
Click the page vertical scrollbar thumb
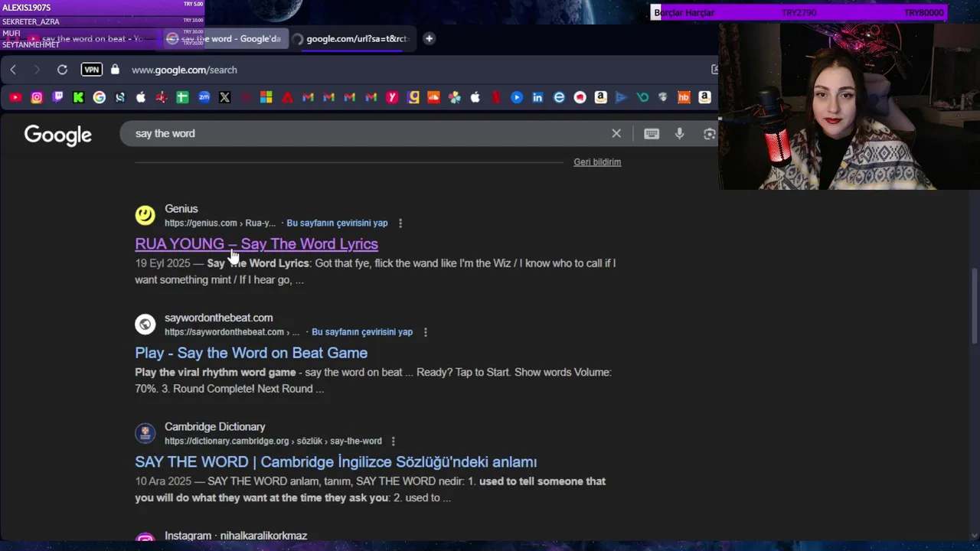click(974, 306)
